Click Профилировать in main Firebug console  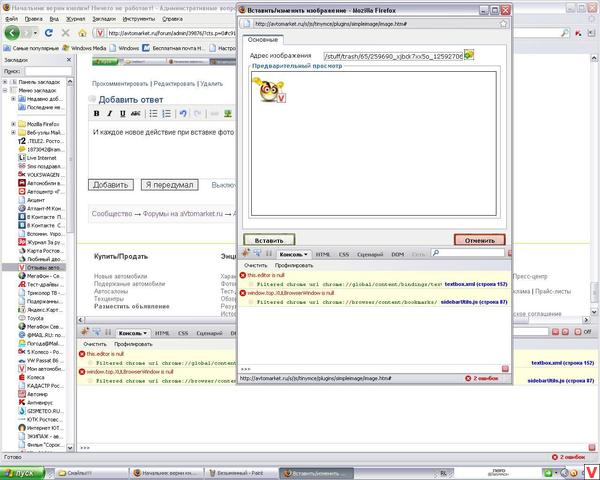pos(133,344)
